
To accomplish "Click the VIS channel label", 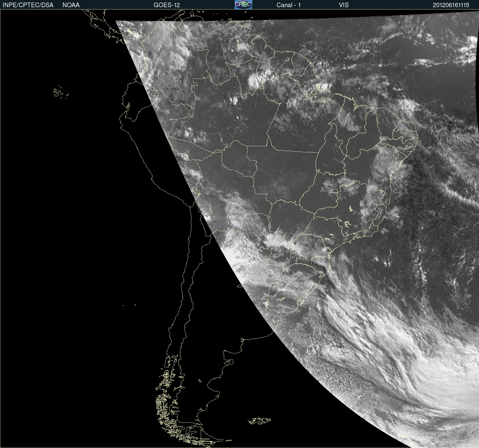I will tap(344, 5).
